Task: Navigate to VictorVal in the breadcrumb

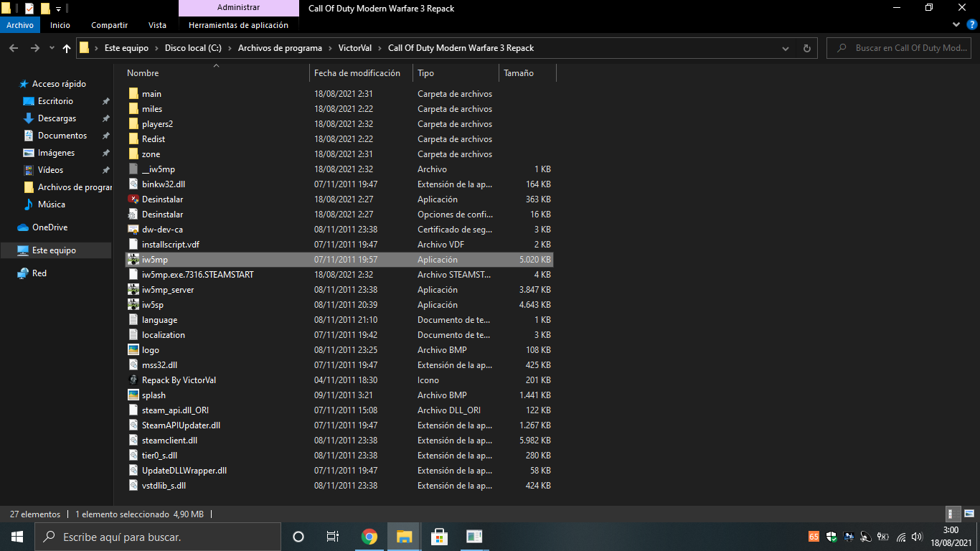Action: tap(355, 48)
